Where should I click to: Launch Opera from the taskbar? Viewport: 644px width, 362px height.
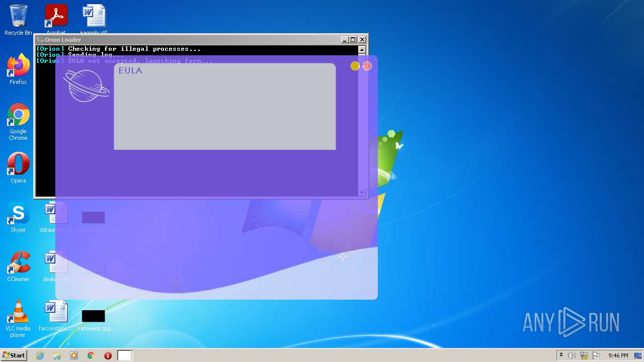(108, 355)
